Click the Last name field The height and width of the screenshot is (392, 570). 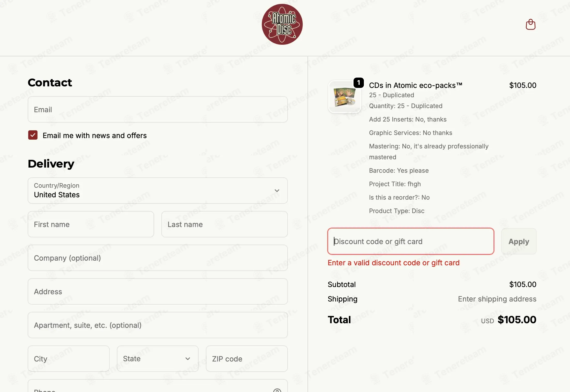tap(224, 224)
